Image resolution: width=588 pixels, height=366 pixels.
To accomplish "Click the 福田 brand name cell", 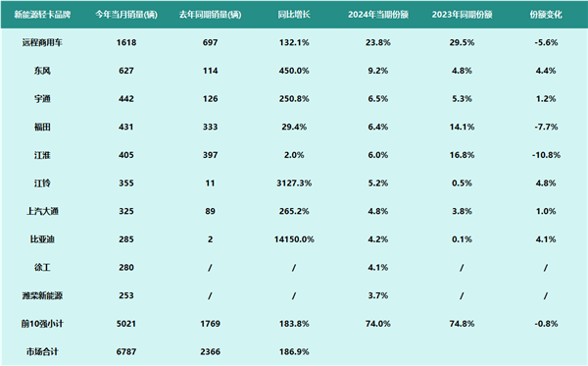I will point(42,127).
